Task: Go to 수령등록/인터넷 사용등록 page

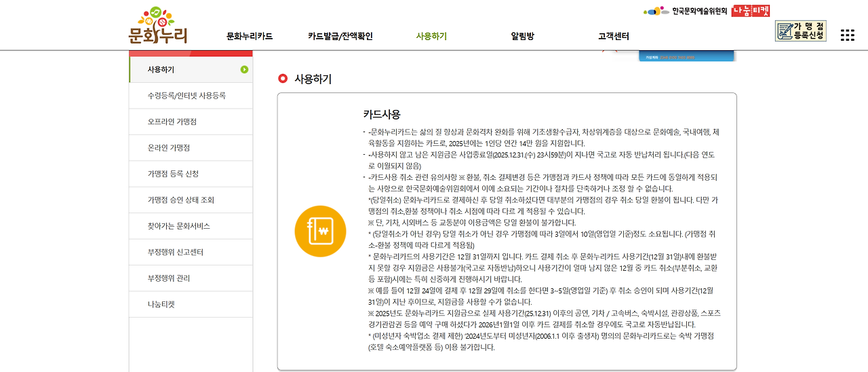Action: point(191,96)
